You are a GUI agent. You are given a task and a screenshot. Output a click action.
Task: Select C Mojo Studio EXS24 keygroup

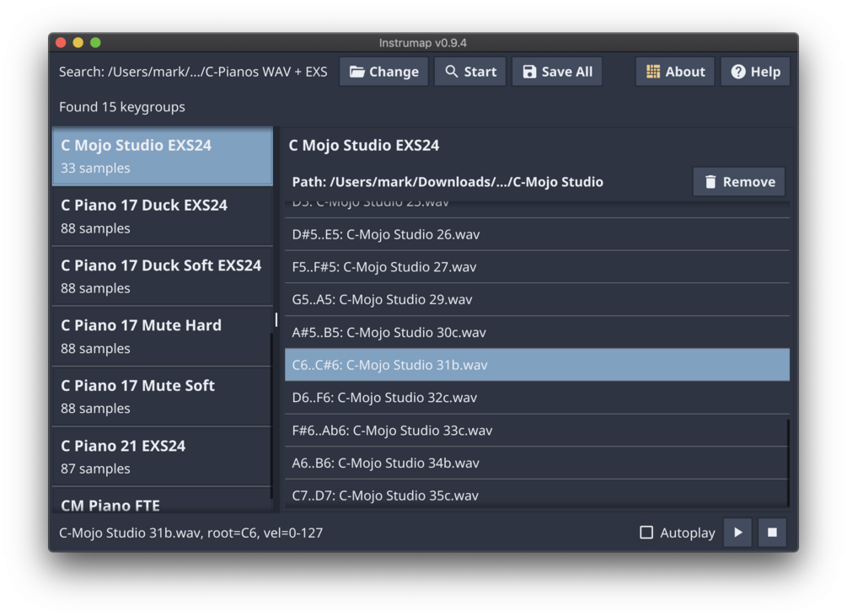pyautogui.click(x=163, y=157)
